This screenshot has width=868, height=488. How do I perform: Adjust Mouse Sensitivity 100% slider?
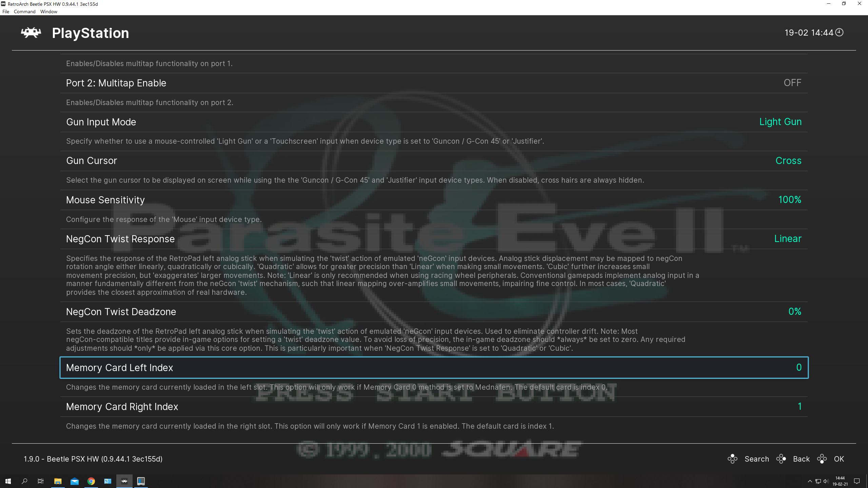click(x=790, y=200)
